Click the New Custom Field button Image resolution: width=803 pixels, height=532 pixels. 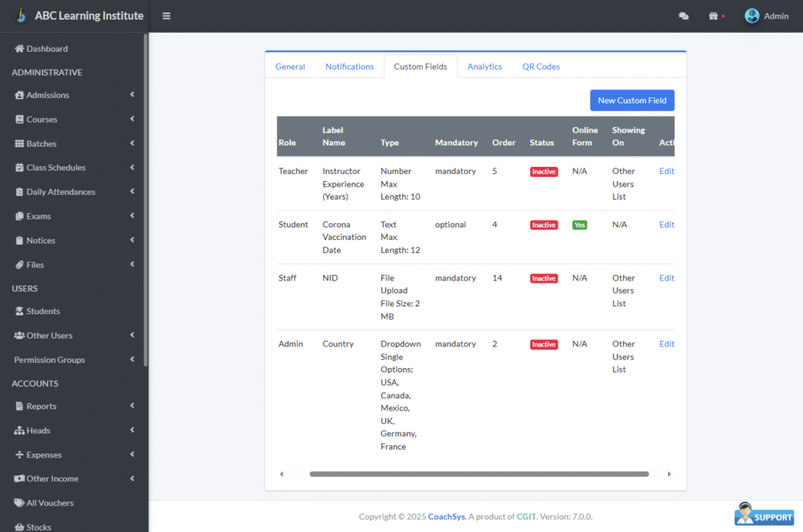pyautogui.click(x=632, y=100)
